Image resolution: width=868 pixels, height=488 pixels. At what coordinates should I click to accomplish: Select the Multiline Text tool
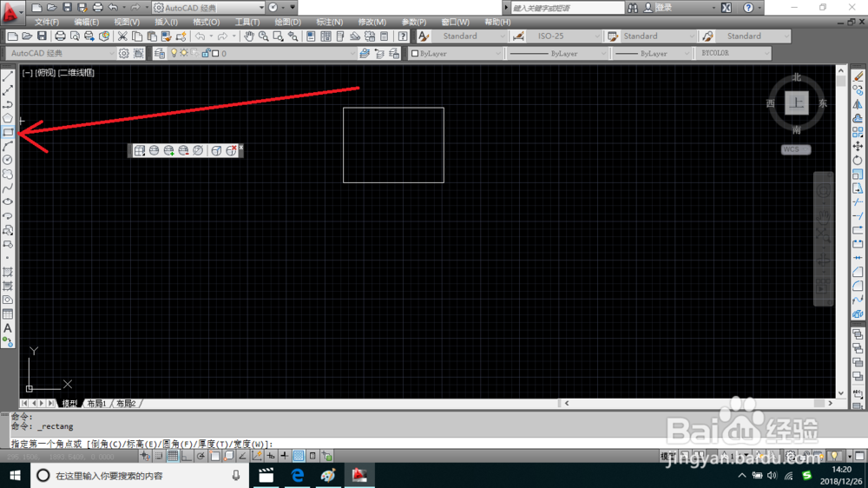[x=8, y=328]
